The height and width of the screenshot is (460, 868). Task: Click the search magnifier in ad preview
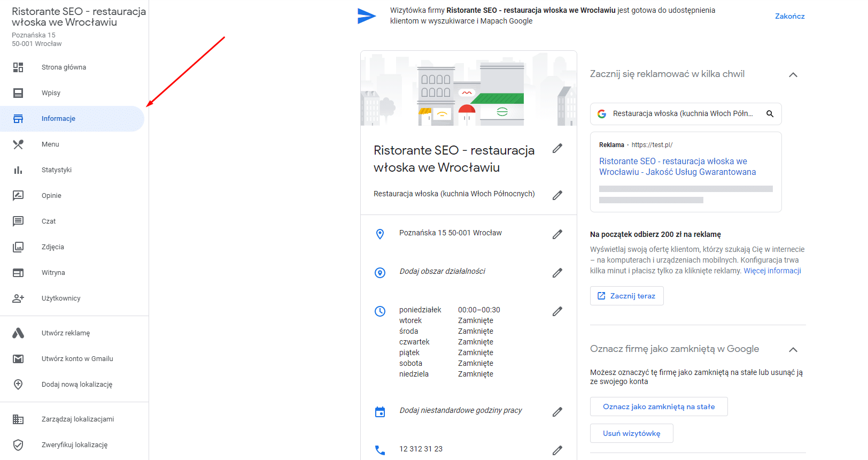[x=770, y=114]
